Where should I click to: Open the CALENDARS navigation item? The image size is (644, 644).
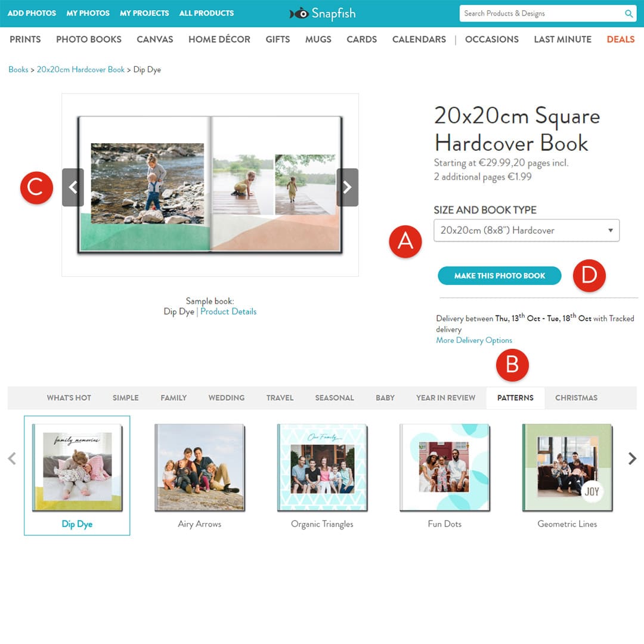419,39
